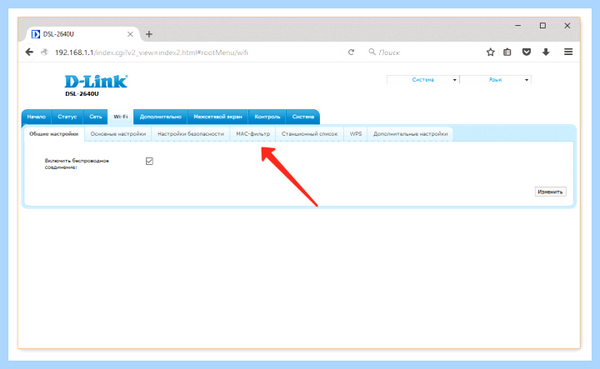Open the MAC-фильтр sub-tab

(253, 134)
